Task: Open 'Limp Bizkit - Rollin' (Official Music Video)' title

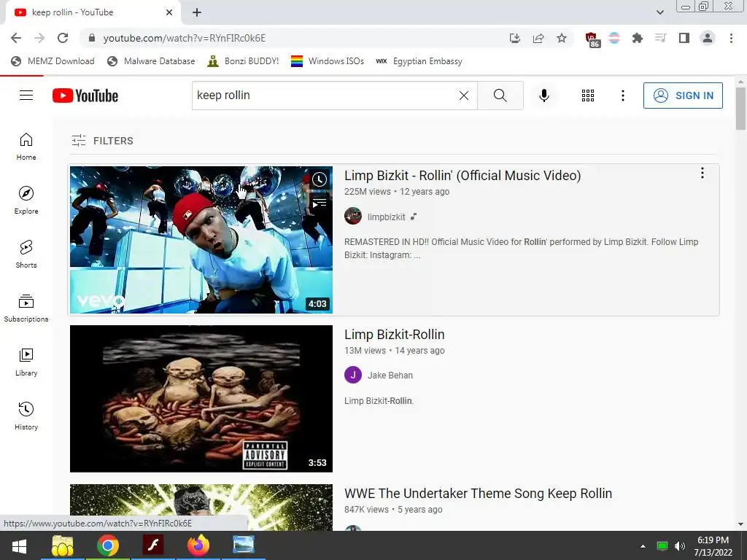Action: pyautogui.click(x=462, y=175)
